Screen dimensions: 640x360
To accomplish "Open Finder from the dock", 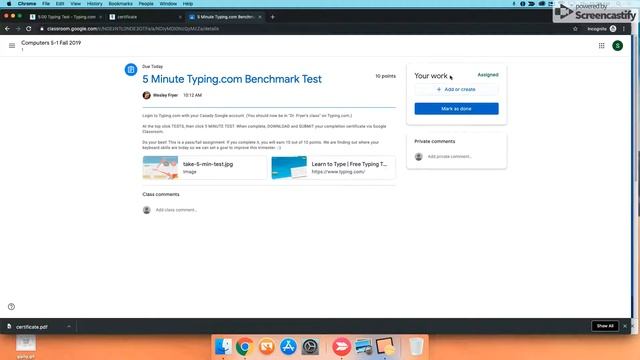I will [223, 347].
